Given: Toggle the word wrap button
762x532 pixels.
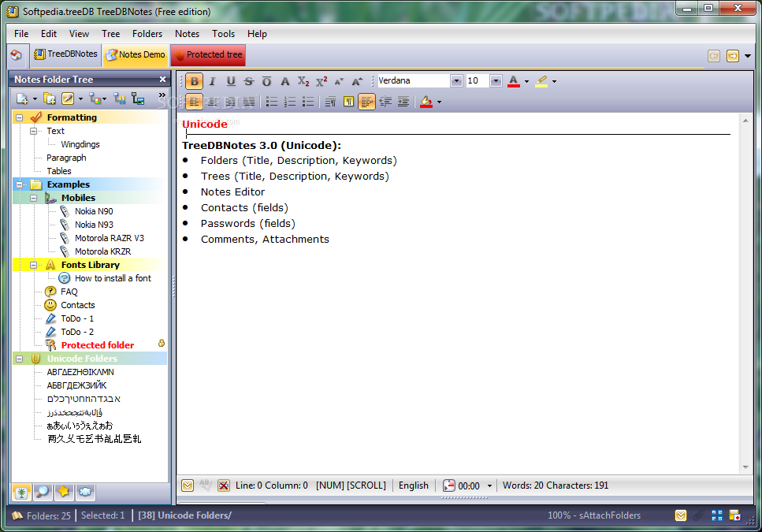Looking at the screenshot, I should coord(366,102).
